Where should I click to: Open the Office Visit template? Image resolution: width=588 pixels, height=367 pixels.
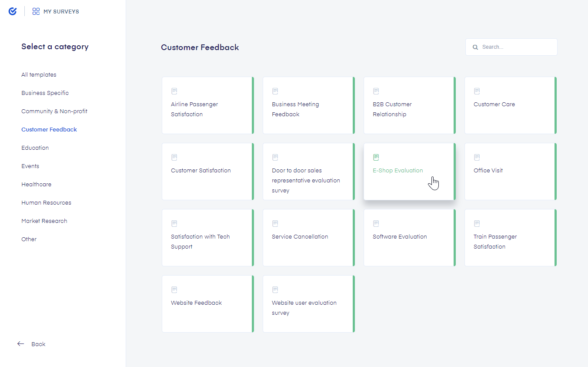510,172
